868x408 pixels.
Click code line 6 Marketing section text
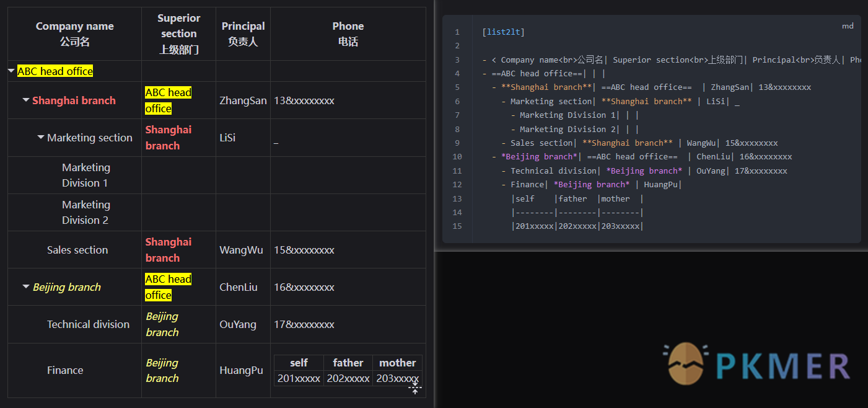tap(551, 101)
